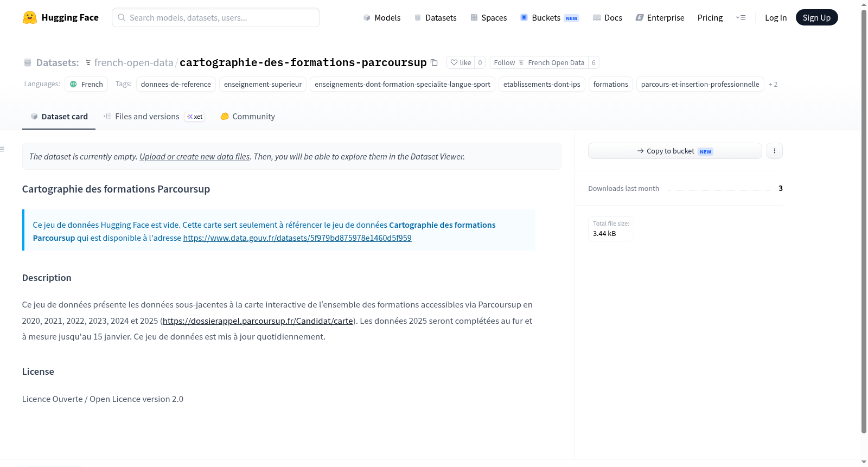Click the Downloads last month value 3

tap(781, 188)
